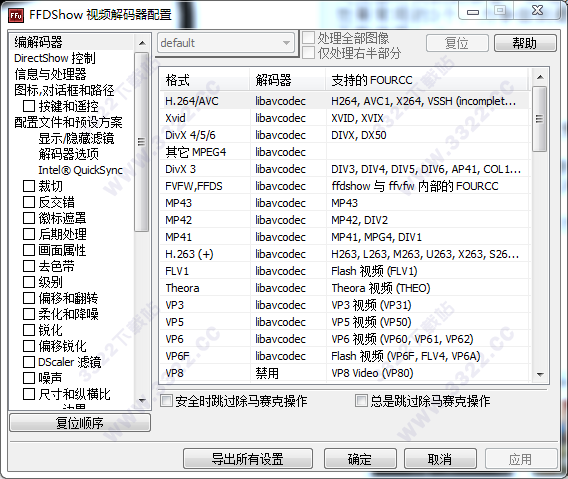Screen dimensions: 568x479
Task: Click the left list scroll-up arrow
Action: click(142, 43)
